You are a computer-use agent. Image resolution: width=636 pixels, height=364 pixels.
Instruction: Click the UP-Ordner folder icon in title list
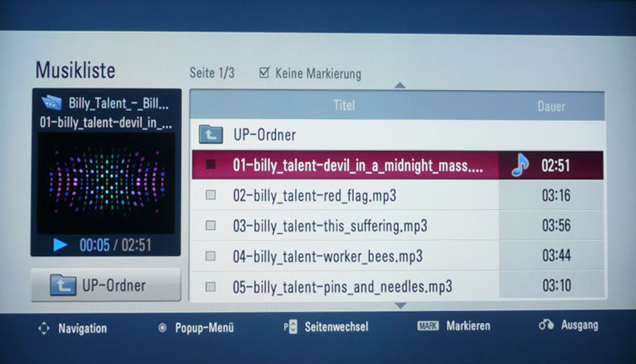pyautogui.click(x=211, y=134)
